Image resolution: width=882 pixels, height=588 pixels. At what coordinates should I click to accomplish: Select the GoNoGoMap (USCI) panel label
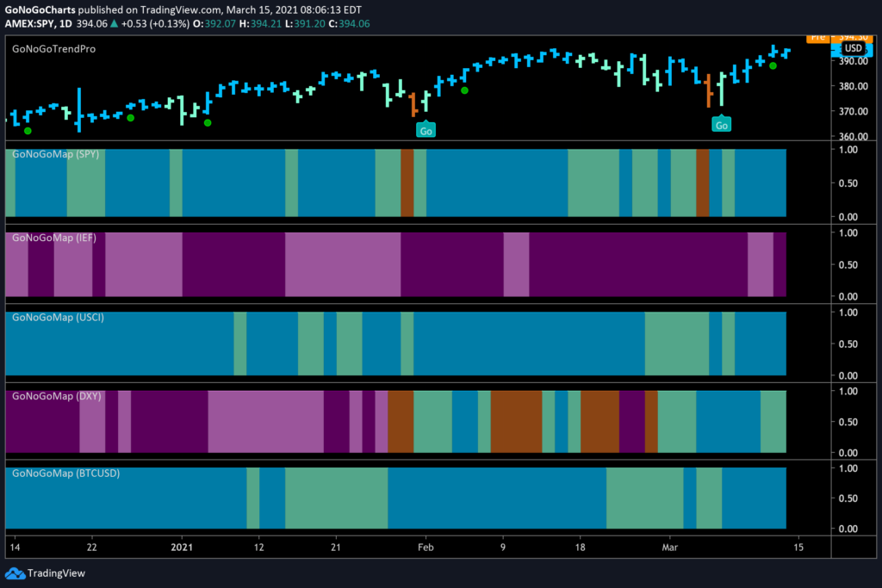58,317
